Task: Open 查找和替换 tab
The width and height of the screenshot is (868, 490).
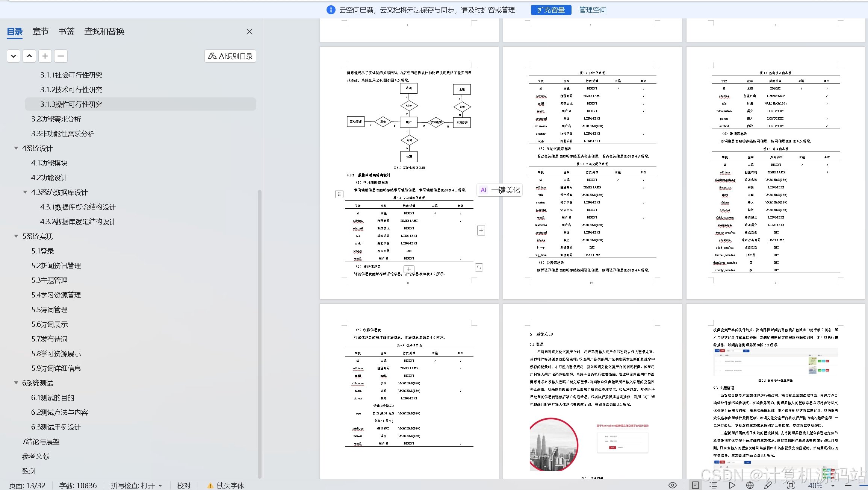Action: coord(104,32)
